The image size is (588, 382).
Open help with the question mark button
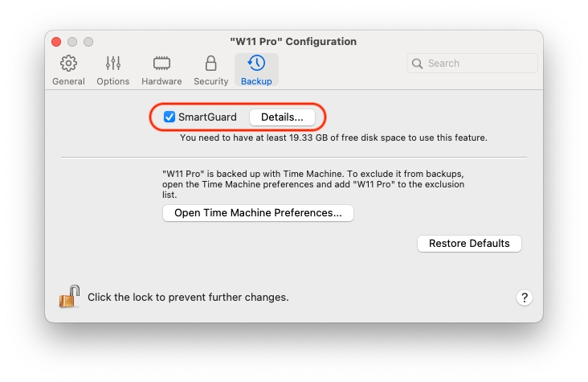point(524,298)
